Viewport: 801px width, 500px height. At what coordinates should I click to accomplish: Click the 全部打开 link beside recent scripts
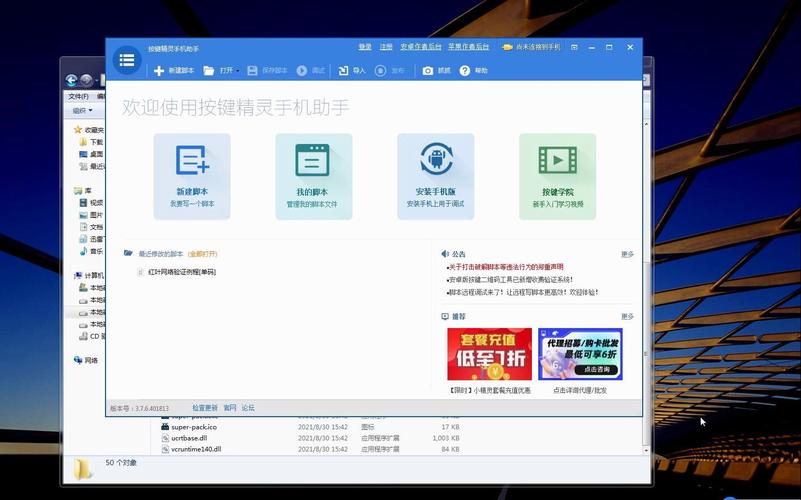coord(202,254)
